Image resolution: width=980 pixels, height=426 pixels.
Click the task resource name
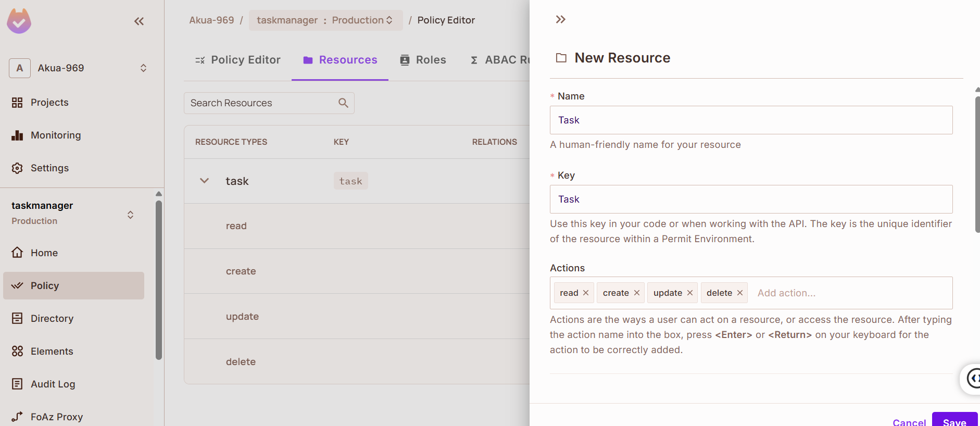click(x=237, y=181)
